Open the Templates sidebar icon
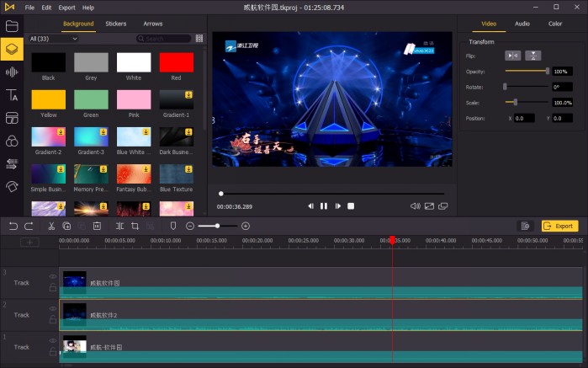588x368 pixels. [12, 118]
